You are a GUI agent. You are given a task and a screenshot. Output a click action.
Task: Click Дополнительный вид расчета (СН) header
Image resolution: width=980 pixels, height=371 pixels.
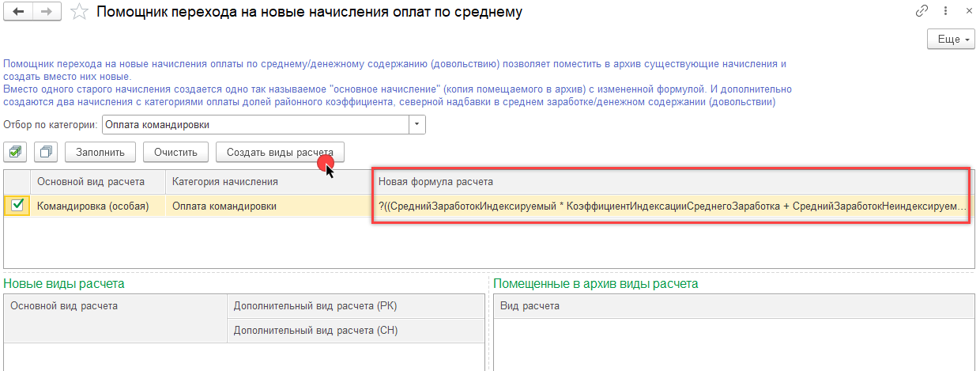click(x=356, y=330)
